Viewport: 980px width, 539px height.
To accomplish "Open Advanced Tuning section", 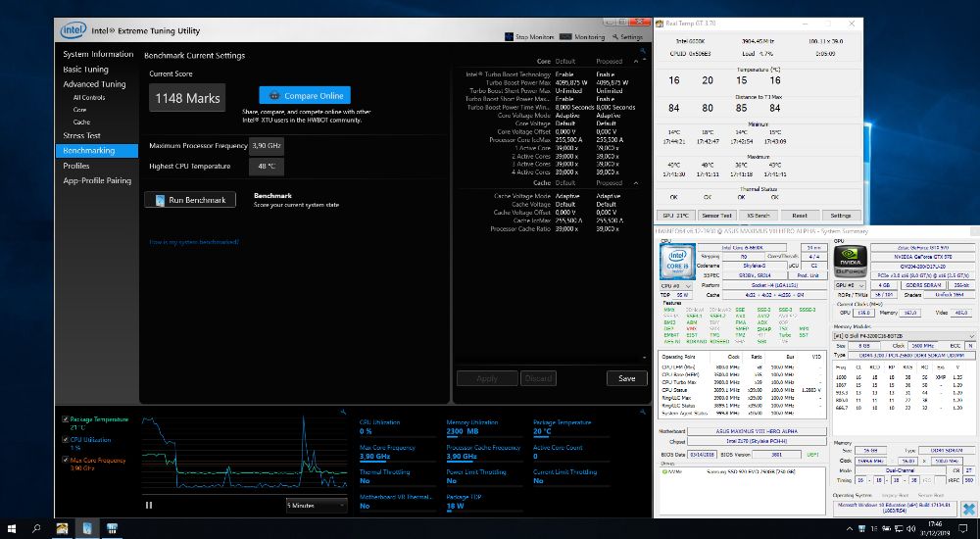I will click(94, 83).
